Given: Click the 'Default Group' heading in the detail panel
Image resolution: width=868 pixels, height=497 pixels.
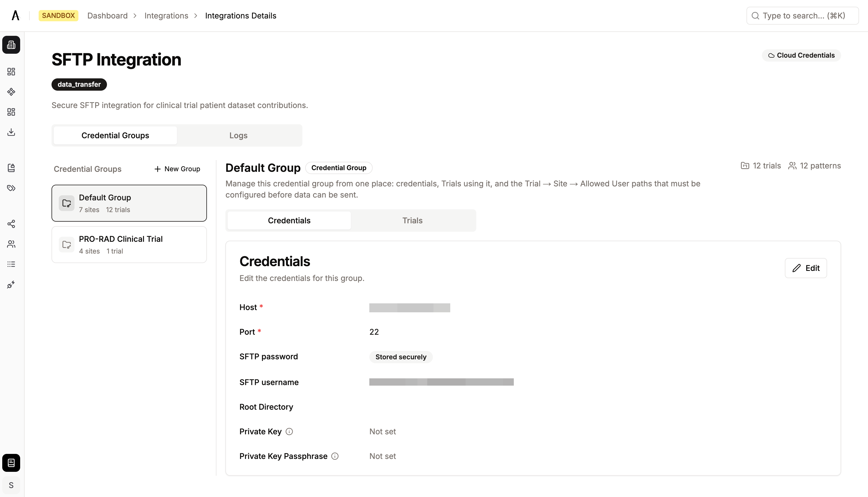Looking at the screenshot, I should click(x=263, y=168).
